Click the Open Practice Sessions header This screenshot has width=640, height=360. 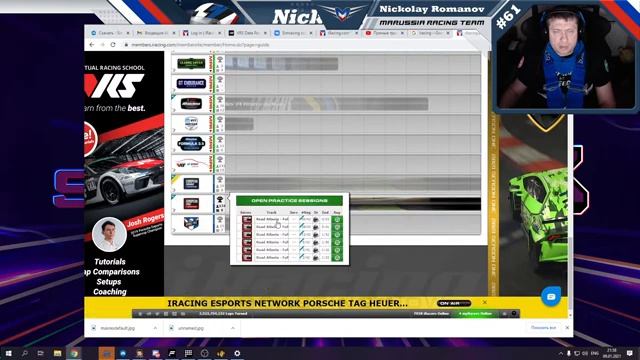[x=289, y=200]
